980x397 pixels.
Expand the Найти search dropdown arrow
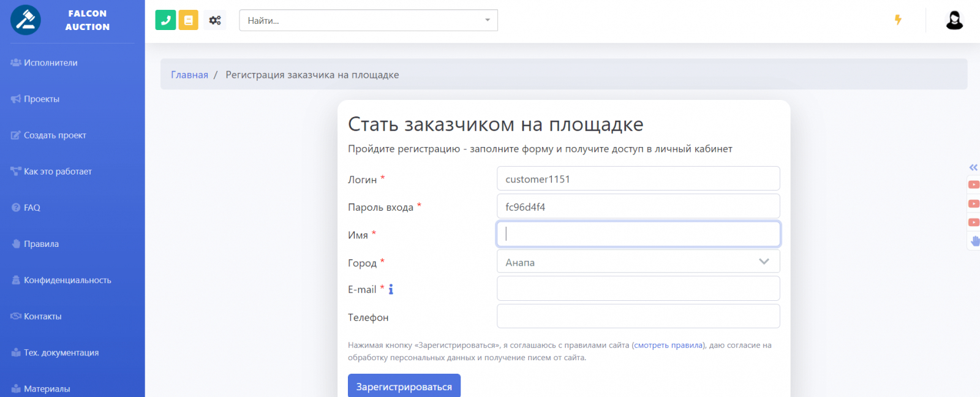pyautogui.click(x=488, y=20)
